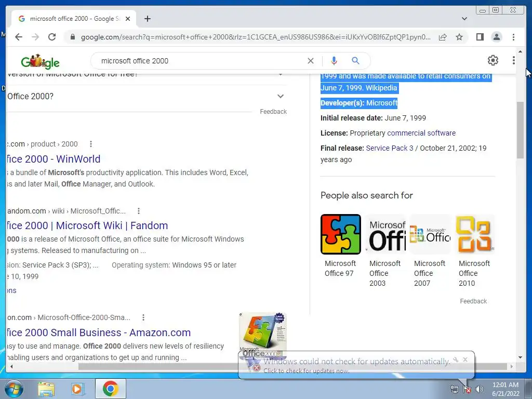This screenshot has height=399, width=532.
Task: Click Initial release date June 7, 1999 text
Action: [x=373, y=118]
